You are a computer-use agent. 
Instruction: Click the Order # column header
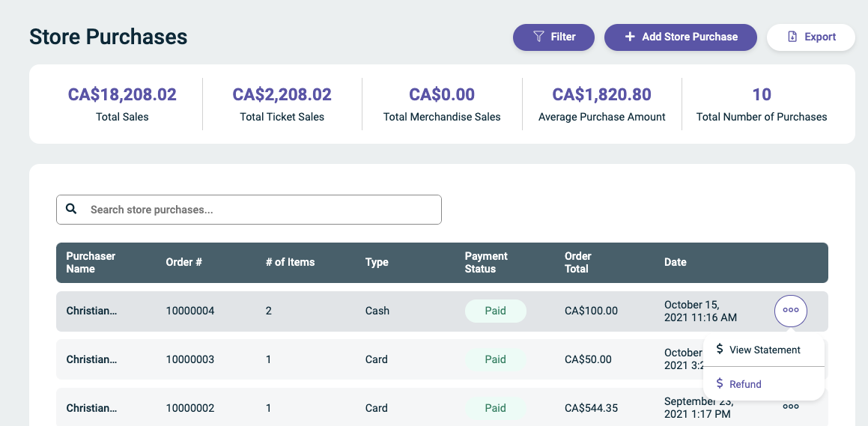coord(183,262)
